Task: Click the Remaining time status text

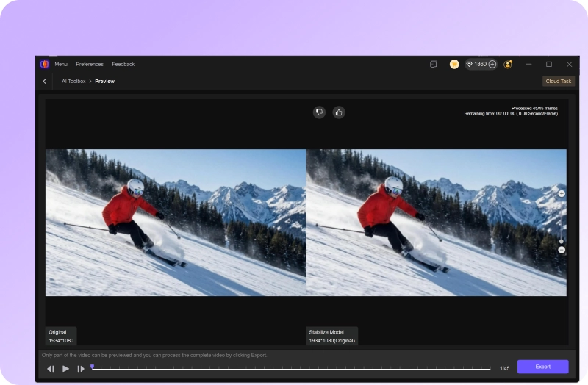Action: (x=511, y=114)
